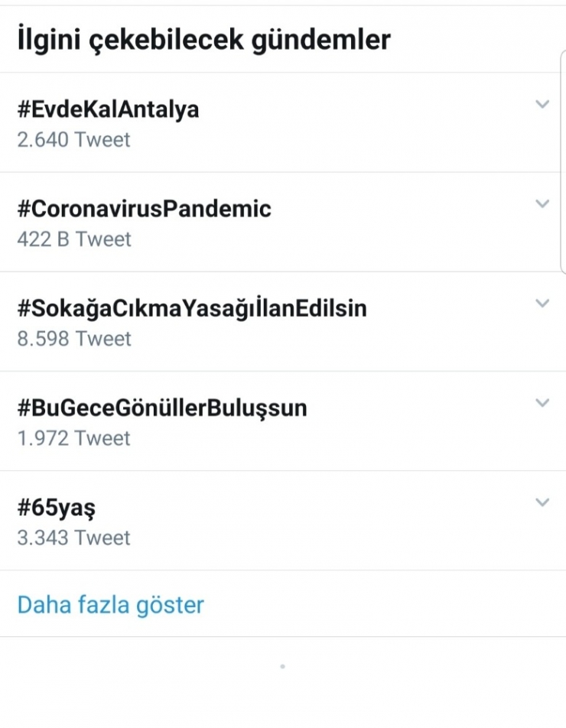Click the 2.640 Tweet count label
This screenshot has width=566, height=728.
pos(73,139)
